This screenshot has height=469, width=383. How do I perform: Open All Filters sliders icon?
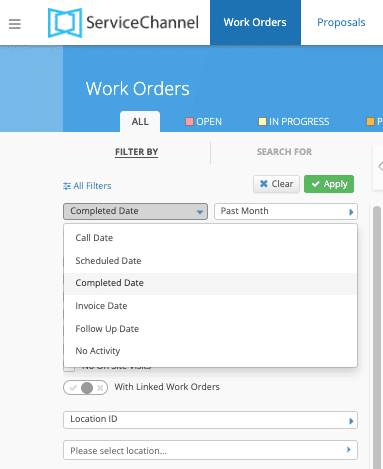tap(67, 186)
